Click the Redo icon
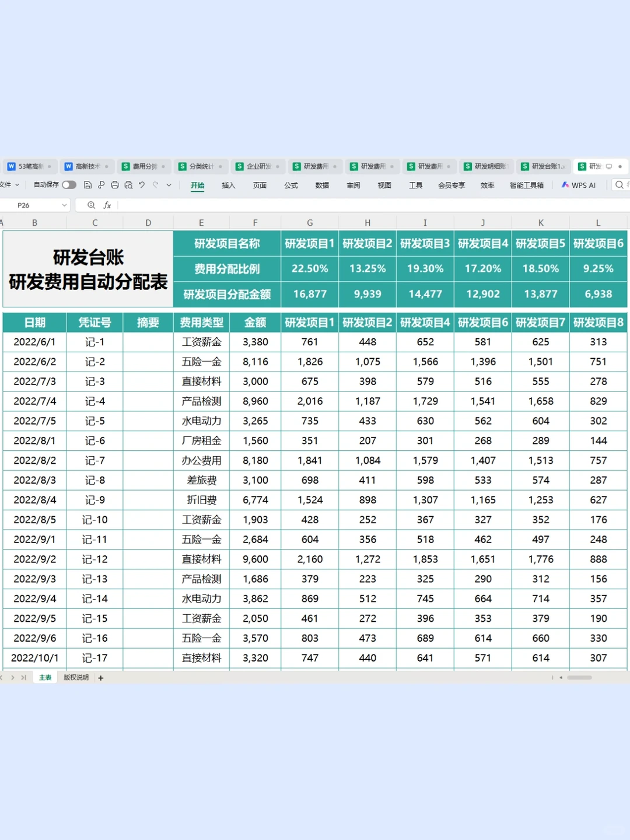630x840 pixels. click(x=155, y=185)
